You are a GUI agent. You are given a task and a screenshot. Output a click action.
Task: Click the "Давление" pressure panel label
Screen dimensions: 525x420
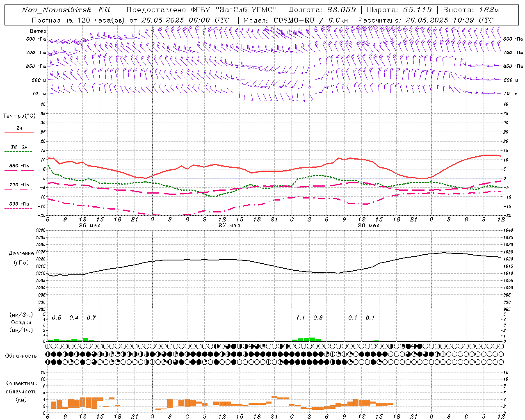(21, 253)
